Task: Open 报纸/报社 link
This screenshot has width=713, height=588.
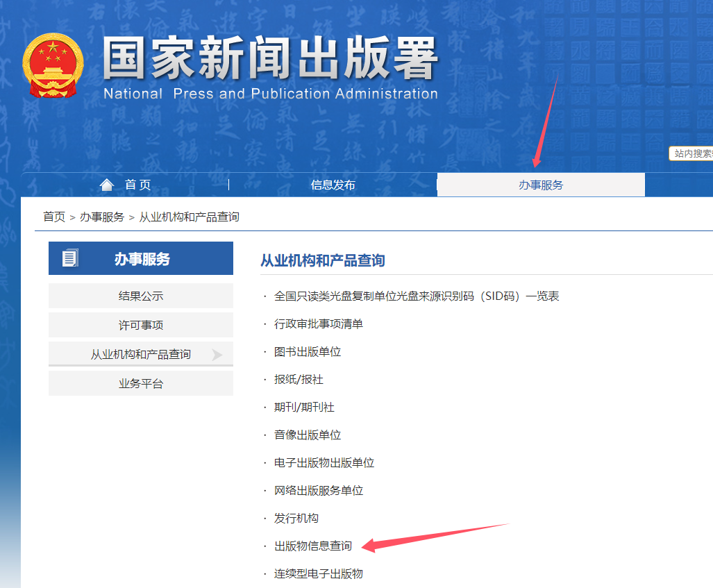Action: (300, 380)
